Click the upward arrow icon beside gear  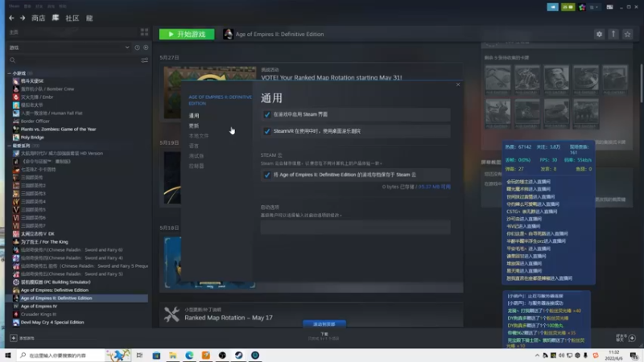pos(613,34)
